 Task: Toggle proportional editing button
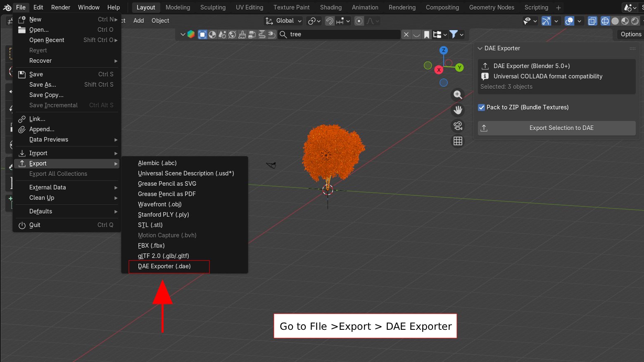click(x=359, y=21)
